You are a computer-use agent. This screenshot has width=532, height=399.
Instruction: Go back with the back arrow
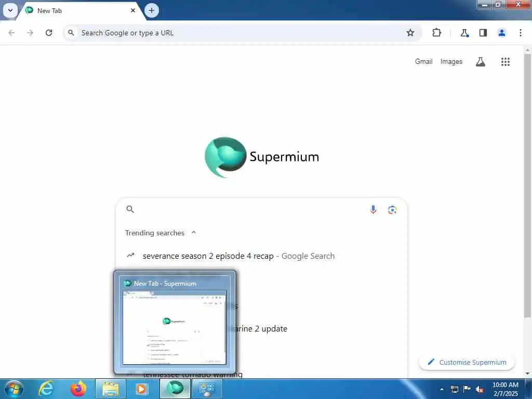pyautogui.click(x=11, y=33)
